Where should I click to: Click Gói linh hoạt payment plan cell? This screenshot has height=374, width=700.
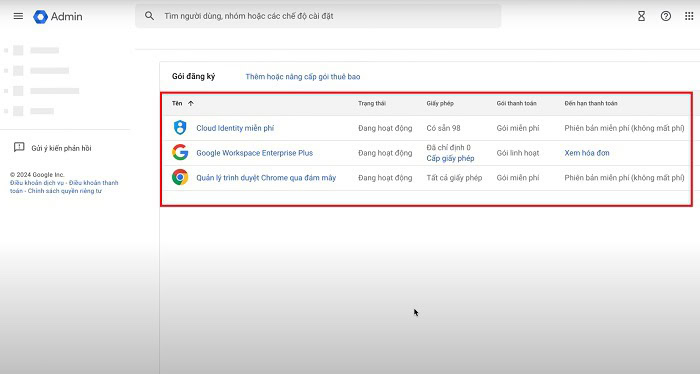518,153
